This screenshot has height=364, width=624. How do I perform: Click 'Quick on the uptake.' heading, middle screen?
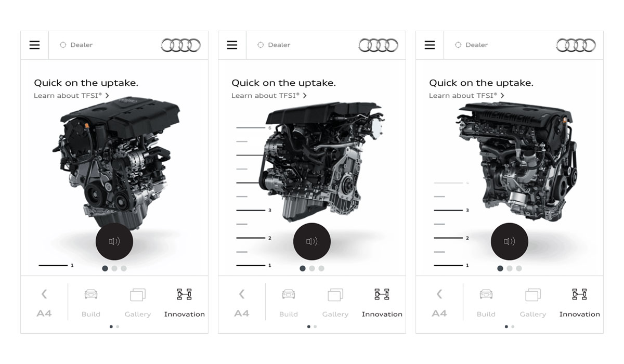[x=284, y=83]
